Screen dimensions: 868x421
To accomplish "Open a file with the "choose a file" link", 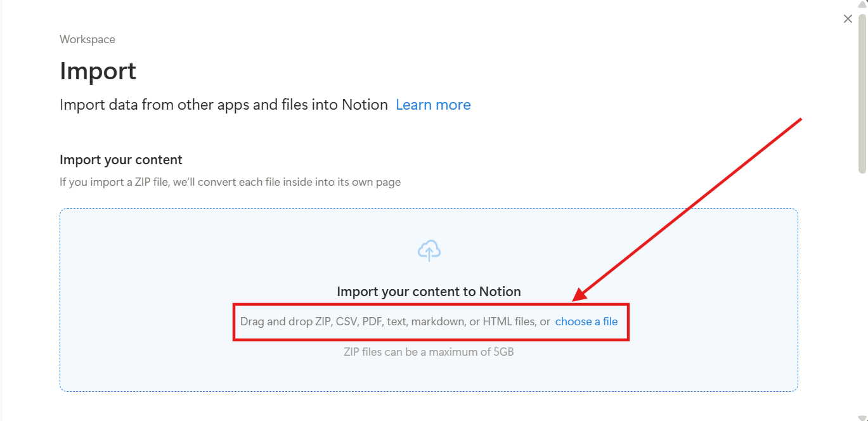I will point(586,321).
